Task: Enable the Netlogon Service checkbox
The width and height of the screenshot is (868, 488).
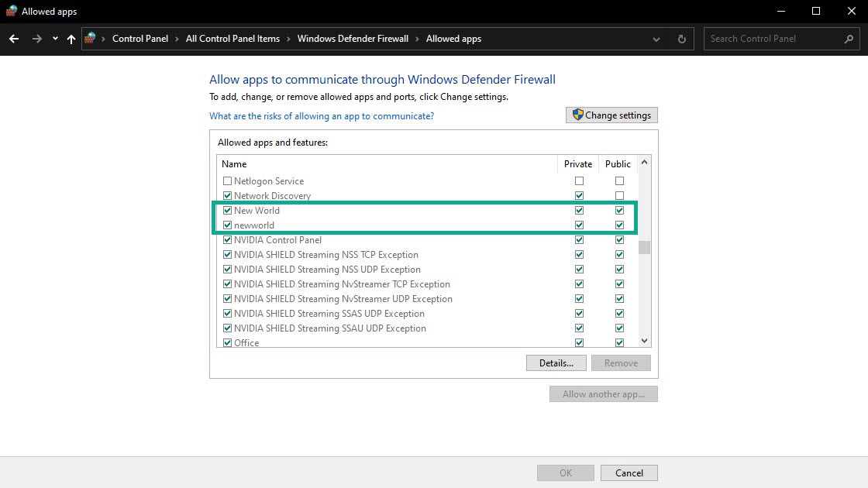Action: 228,180
